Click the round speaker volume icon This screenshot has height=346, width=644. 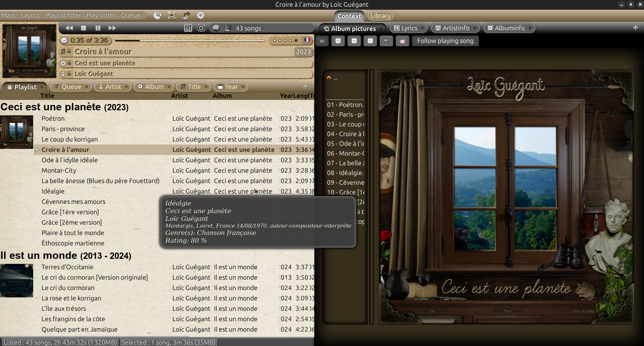[x=201, y=28]
